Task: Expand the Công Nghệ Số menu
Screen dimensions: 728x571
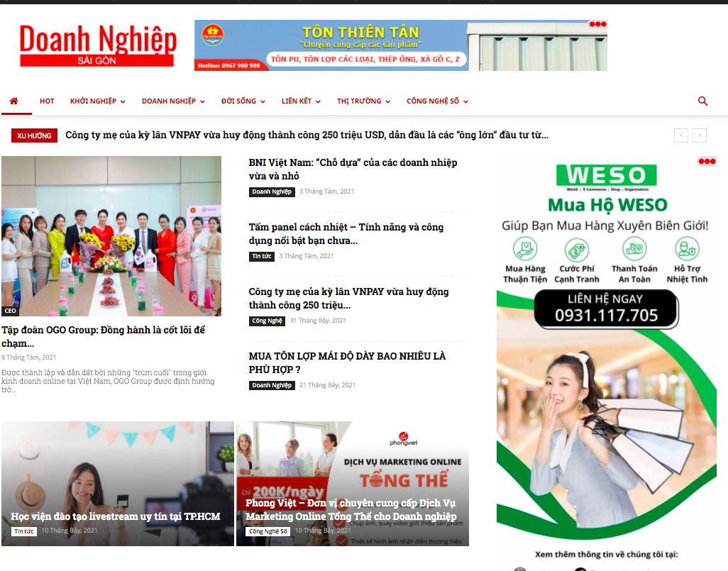Action: click(437, 101)
